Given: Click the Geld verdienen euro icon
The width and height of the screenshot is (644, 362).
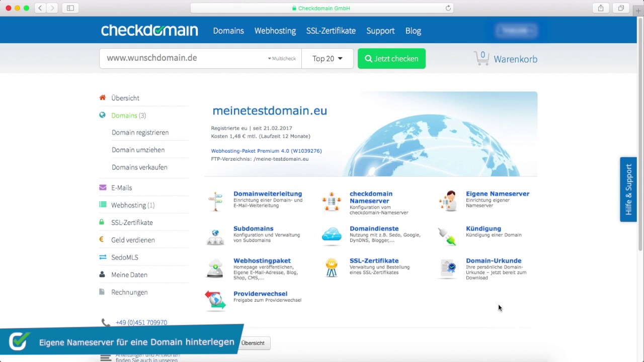Looking at the screenshot, I should click(102, 239).
